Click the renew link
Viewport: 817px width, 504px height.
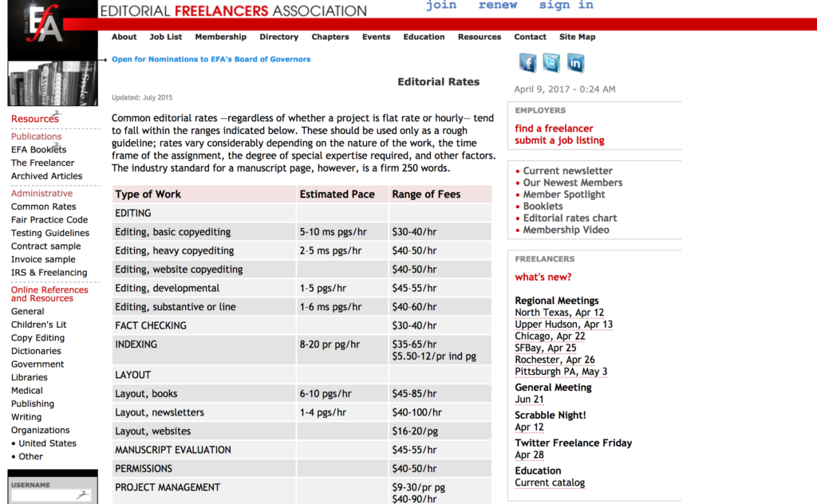click(x=498, y=6)
